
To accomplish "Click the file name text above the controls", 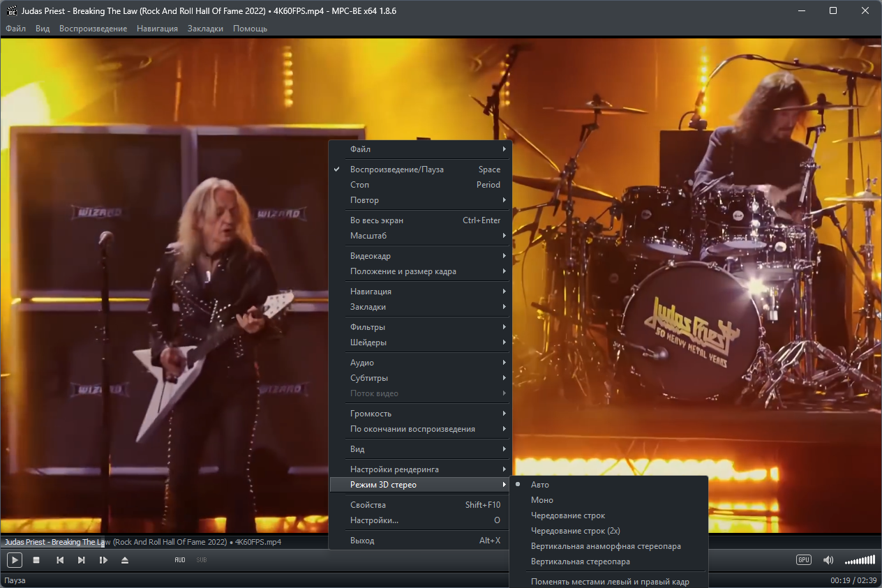I will (142, 542).
